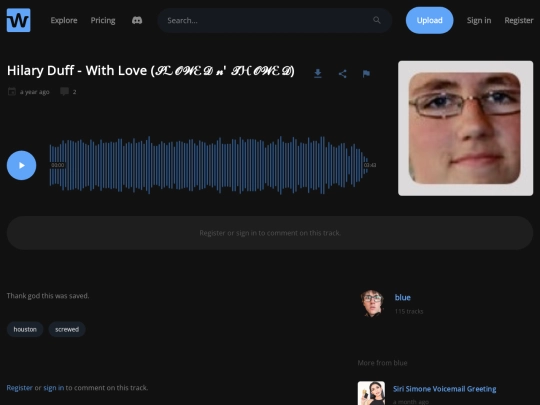Image resolution: width=540 pixels, height=405 pixels.
Task: Play the Hilary Duff track
Action: tap(21, 165)
